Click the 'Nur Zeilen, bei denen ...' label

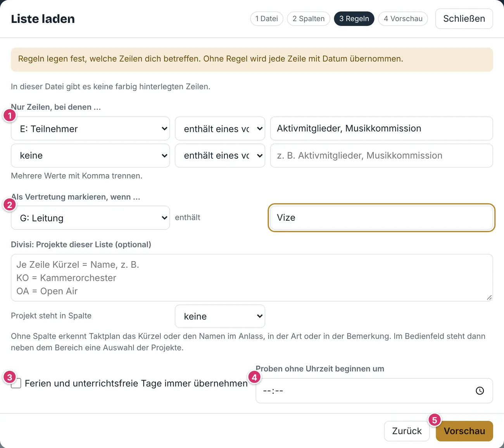click(x=56, y=107)
